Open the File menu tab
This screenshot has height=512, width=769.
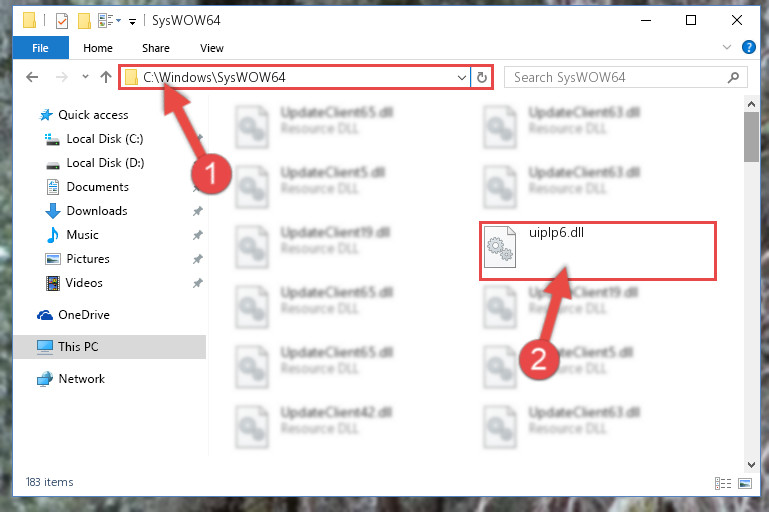[40, 48]
